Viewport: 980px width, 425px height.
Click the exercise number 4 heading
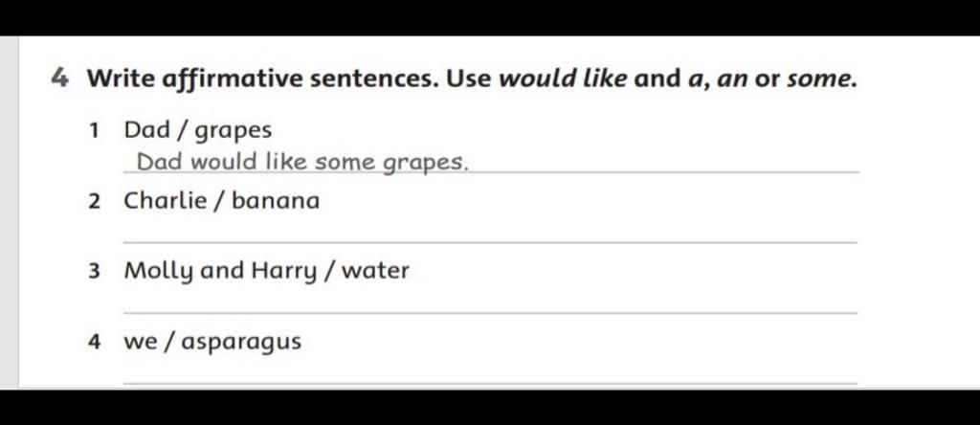coord(58,78)
